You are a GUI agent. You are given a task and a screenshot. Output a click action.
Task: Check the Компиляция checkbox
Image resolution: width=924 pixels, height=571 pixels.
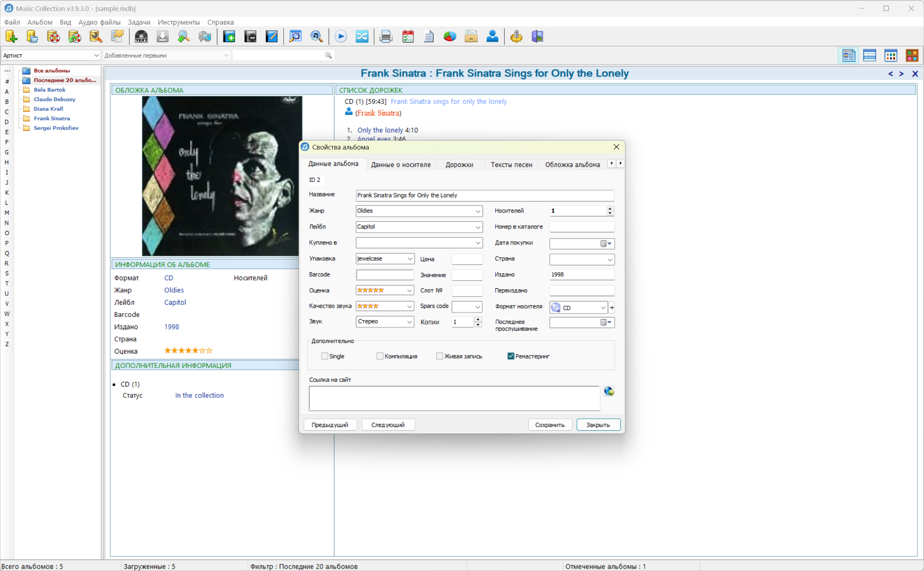(x=380, y=356)
